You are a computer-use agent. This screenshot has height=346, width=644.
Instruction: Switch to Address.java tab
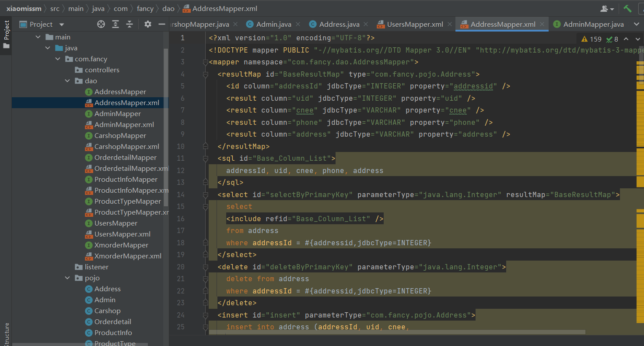(339, 25)
